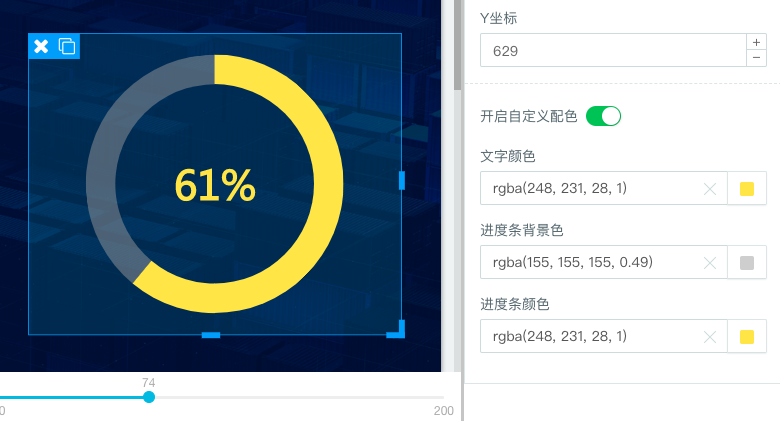This screenshot has height=421, width=780.
Task: Click the gray background ring arc
Action: (x=101, y=184)
